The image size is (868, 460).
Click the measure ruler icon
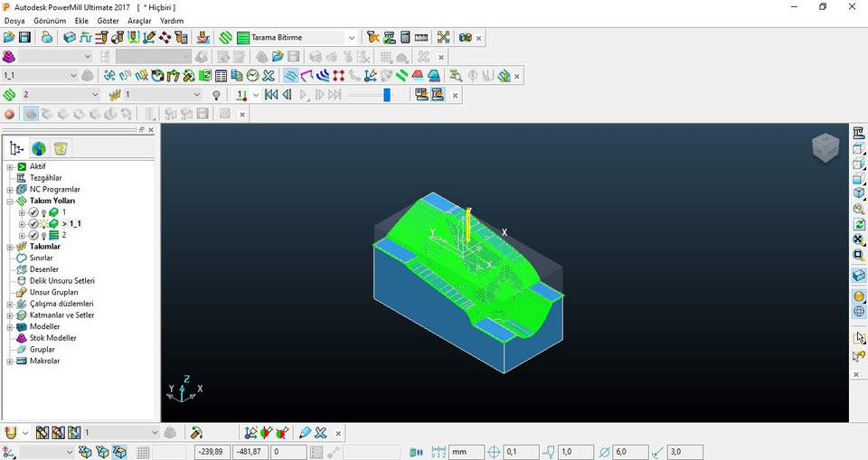(x=421, y=37)
